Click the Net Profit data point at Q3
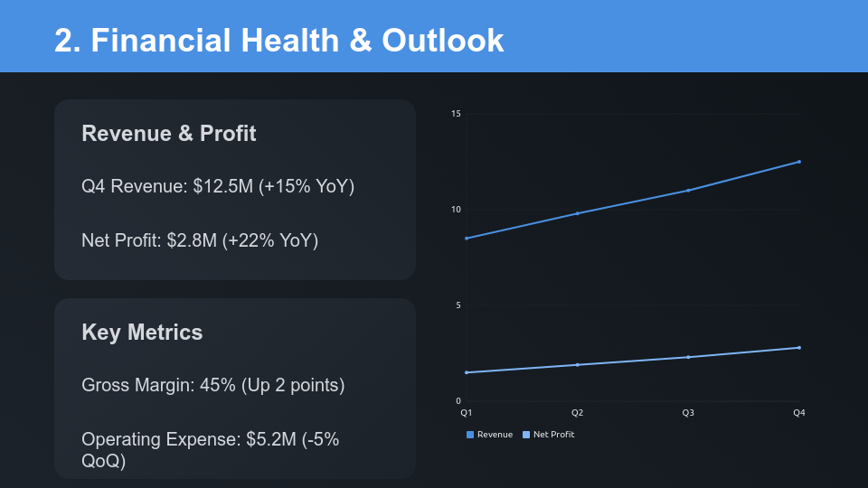The height and width of the screenshot is (488, 868). tap(688, 357)
